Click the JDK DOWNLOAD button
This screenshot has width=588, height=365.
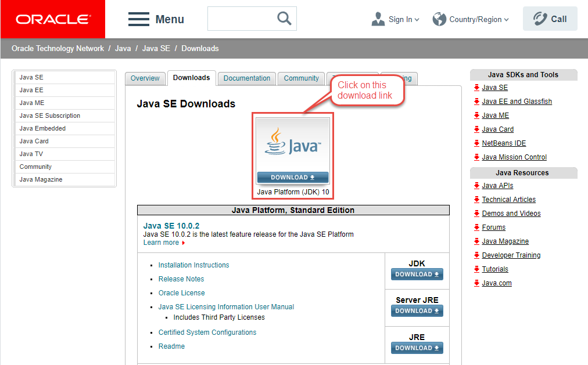[417, 274]
